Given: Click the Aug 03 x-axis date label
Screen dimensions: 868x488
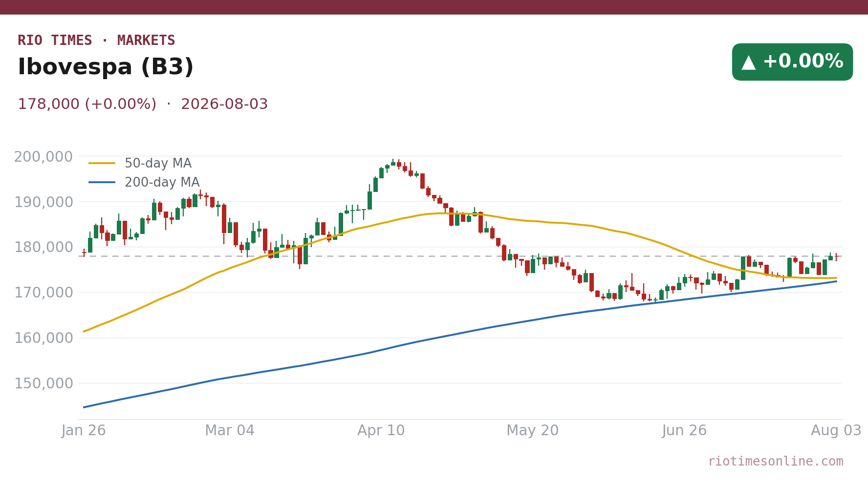Looking at the screenshot, I should 836,431.
